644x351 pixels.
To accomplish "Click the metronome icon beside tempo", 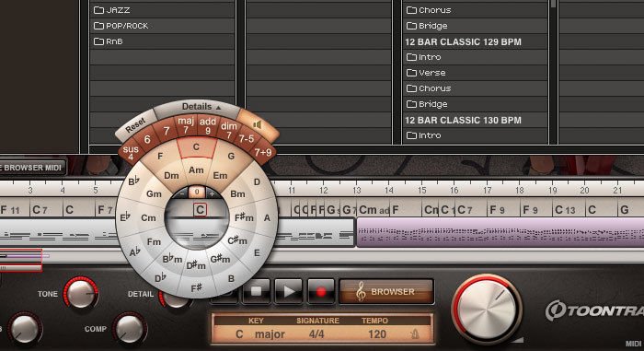I will (415, 334).
